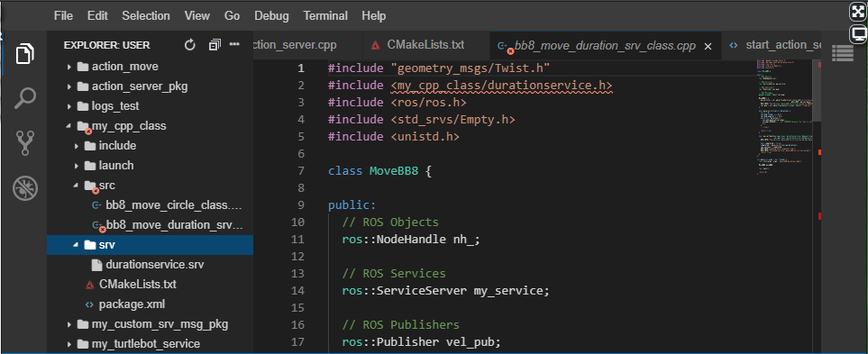
Task: Open the Terminal menu
Action: click(325, 16)
